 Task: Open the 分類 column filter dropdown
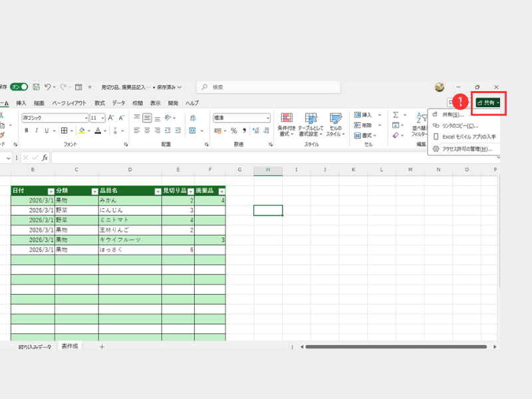[94, 191]
